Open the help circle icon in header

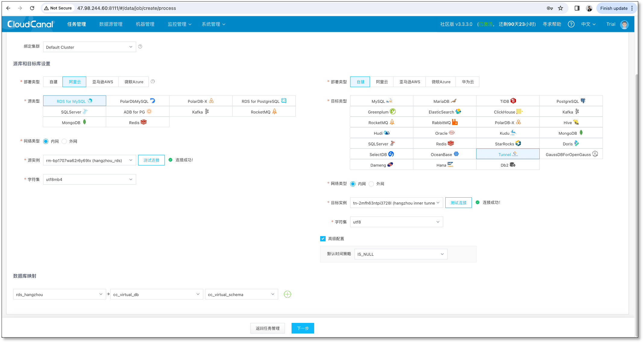pos(571,24)
